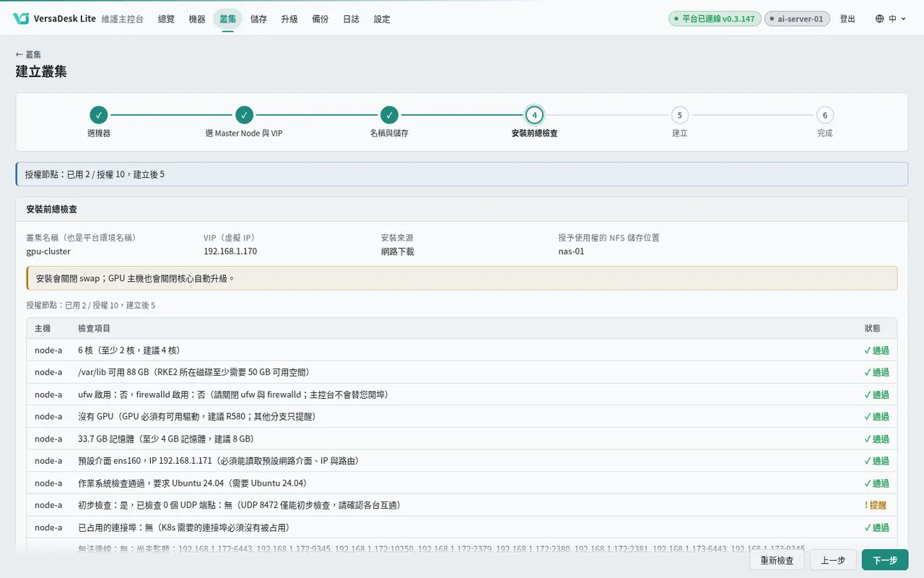Click the 已占用的連接埠 check row
Screen dimensions: 924x578
462,527
